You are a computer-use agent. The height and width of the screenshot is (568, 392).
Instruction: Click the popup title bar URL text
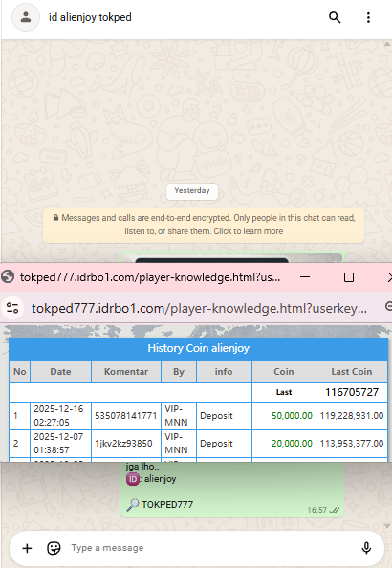pyautogui.click(x=150, y=277)
